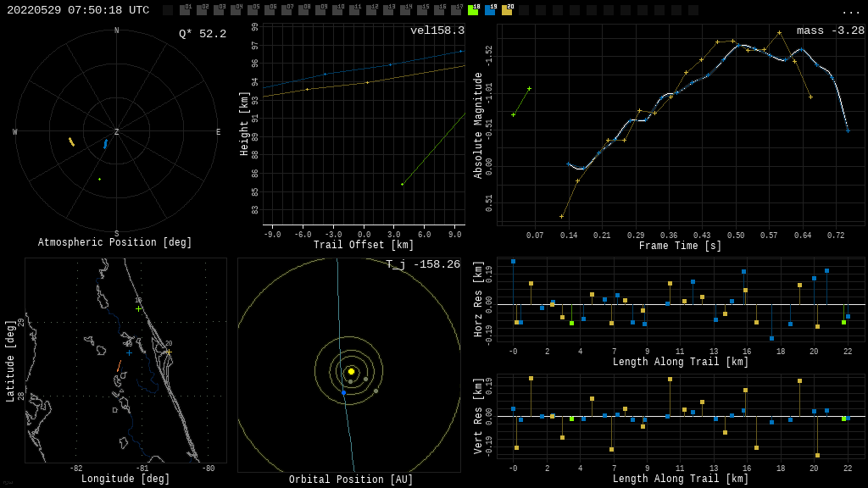Click the yellow trail in the polar plot
Image resolution: width=868 pixels, height=488 pixels.
(x=71, y=141)
